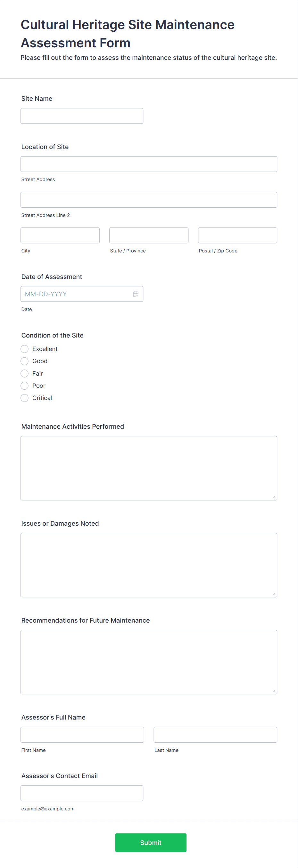Viewport: 298px width, 868px height.
Task: Focus the Assessor's Contact Email input
Action: 82,793
